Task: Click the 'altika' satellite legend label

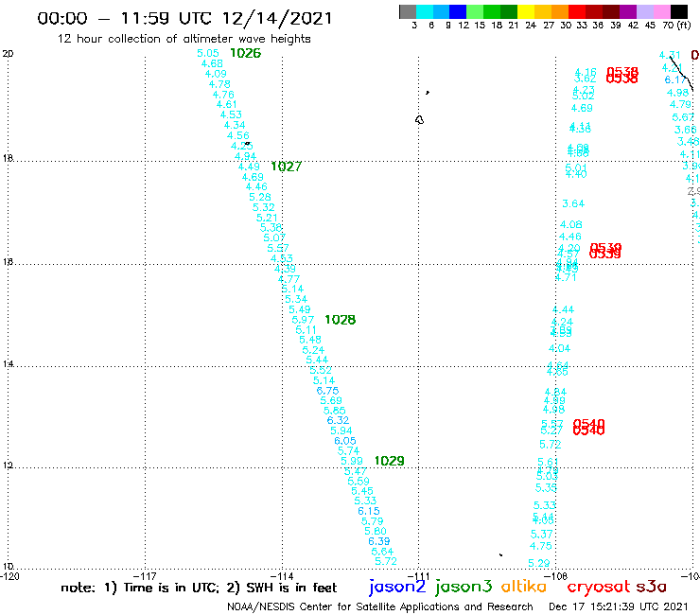Action: 523,587
